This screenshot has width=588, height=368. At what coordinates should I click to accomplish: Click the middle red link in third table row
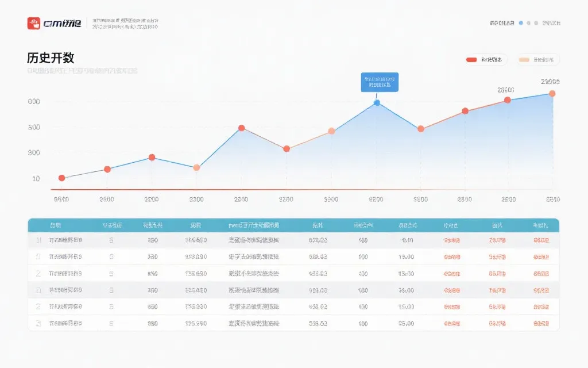[497, 274]
